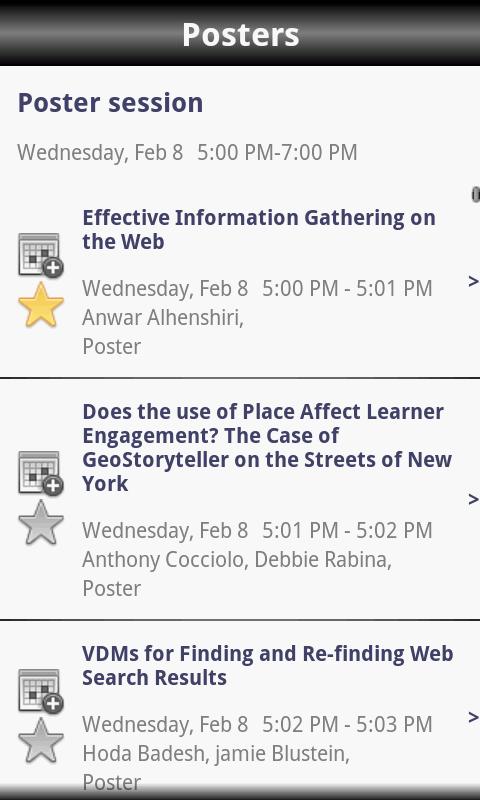Screen dimensions: 480x800
Task: Tap the Anwar Alhenshiri author name
Action: pos(163,317)
